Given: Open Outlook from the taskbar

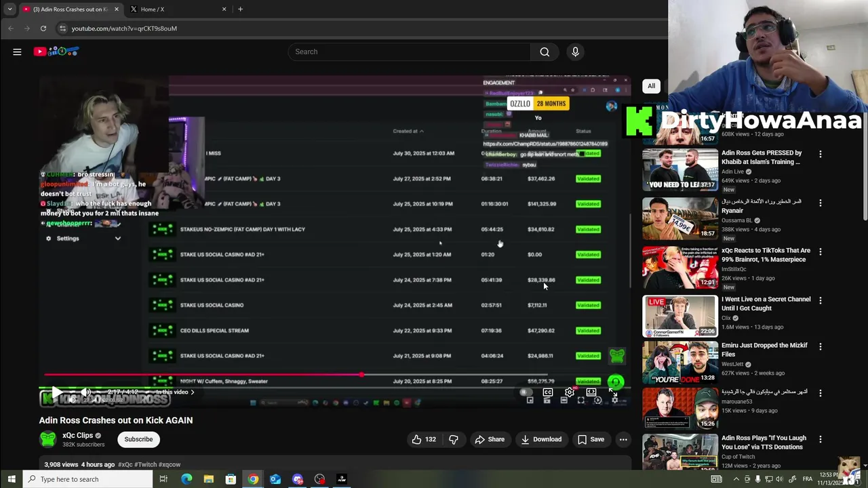Looking at the screenshot, I should [275, 479].
